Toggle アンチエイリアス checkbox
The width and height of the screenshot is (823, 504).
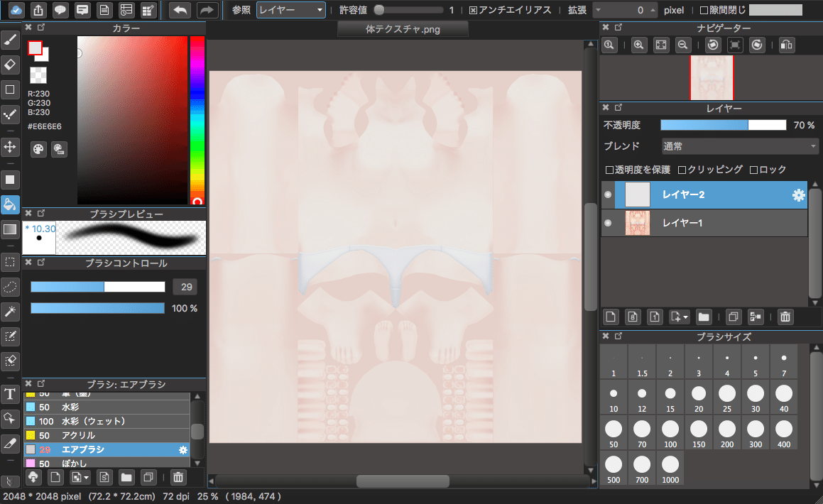point(473,11)
